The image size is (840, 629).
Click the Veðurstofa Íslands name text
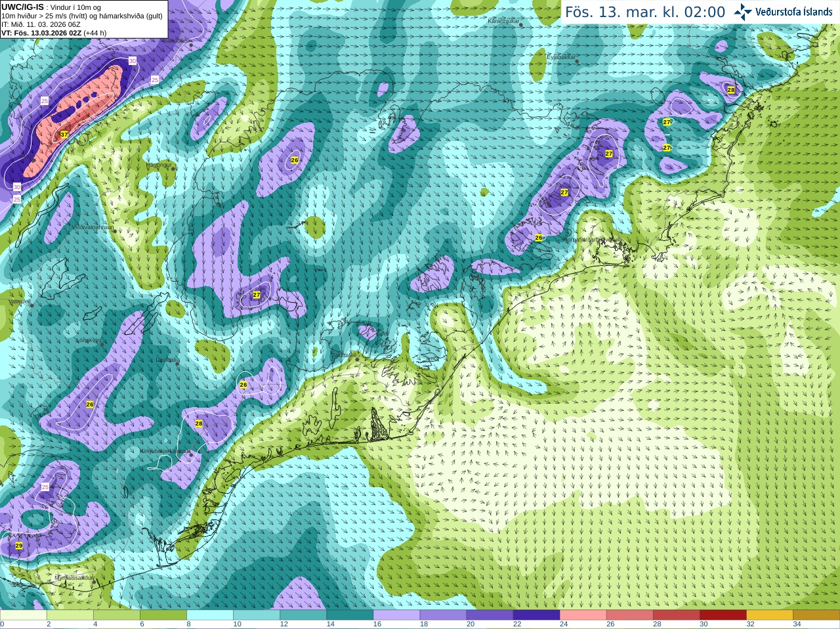pos(794,12)
